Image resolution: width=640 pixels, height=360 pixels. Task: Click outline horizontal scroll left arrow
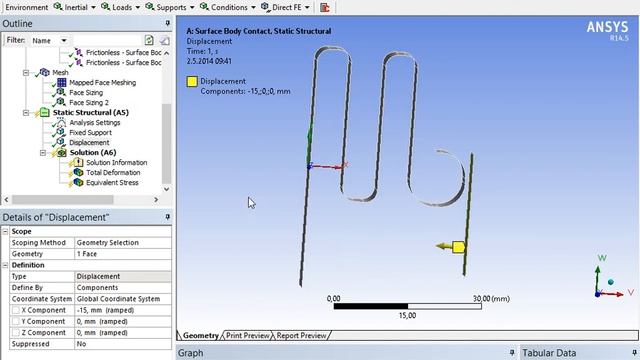coord(6,200)
